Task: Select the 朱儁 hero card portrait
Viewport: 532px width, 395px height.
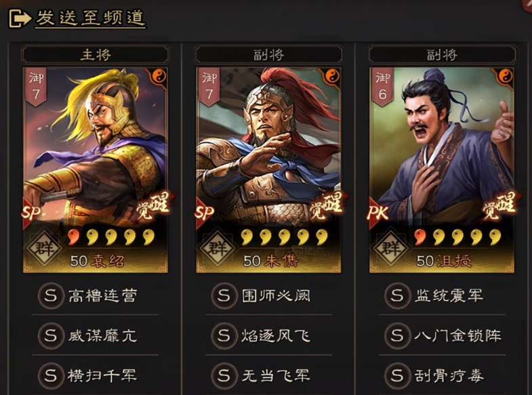Action: [x=269, y=170]
